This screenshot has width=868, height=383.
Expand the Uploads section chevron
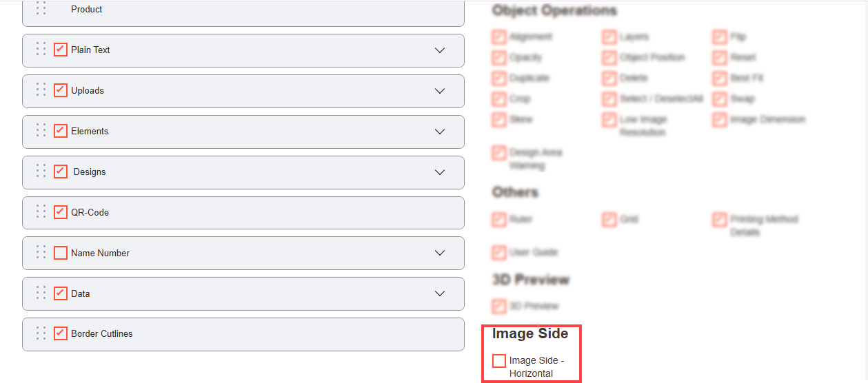pyautogui.click(x=440, y=91)
